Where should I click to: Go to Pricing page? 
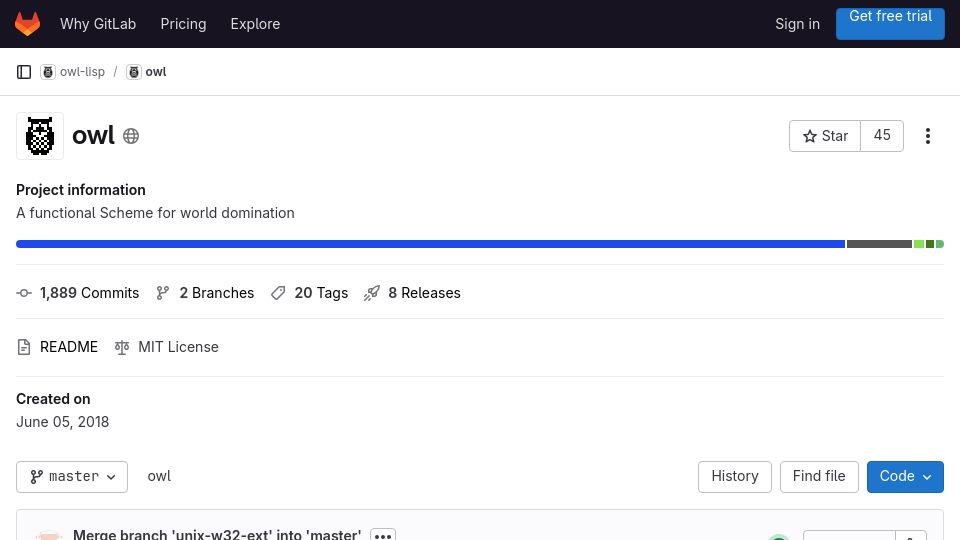(183, 24)
